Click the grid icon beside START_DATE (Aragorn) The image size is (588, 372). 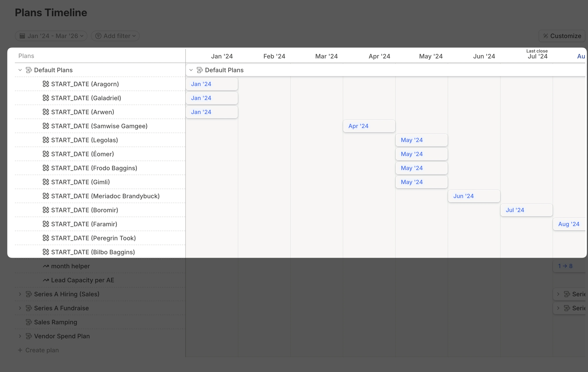46,84
